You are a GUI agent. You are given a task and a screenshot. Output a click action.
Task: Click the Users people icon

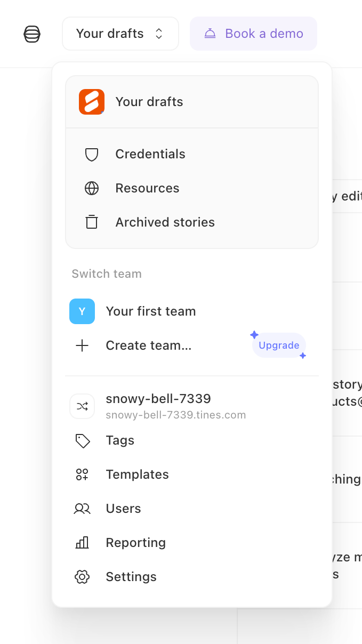(x=82, y=509)
